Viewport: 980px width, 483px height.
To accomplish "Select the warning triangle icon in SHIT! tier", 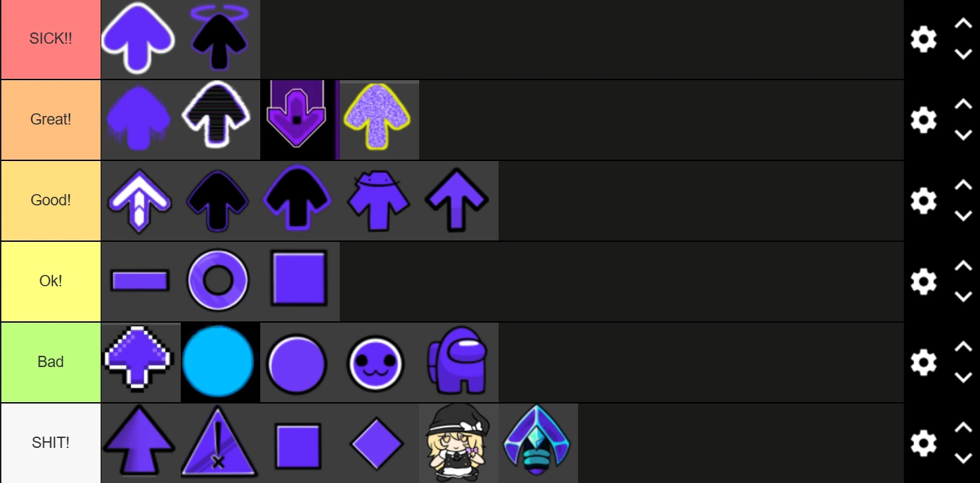I will tap(220, 443).
